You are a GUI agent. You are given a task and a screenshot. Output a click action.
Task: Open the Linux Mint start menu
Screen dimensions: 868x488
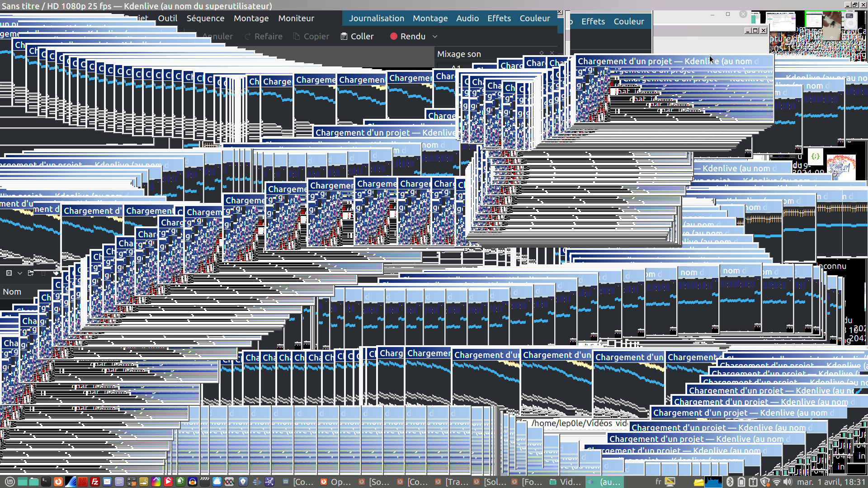(x=10, y=482)
